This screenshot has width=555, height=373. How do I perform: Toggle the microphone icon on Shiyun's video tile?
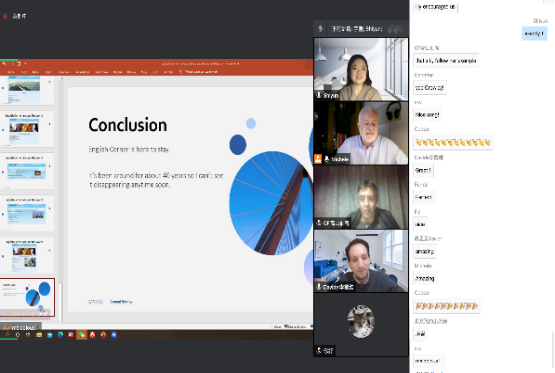click(319, 95)
